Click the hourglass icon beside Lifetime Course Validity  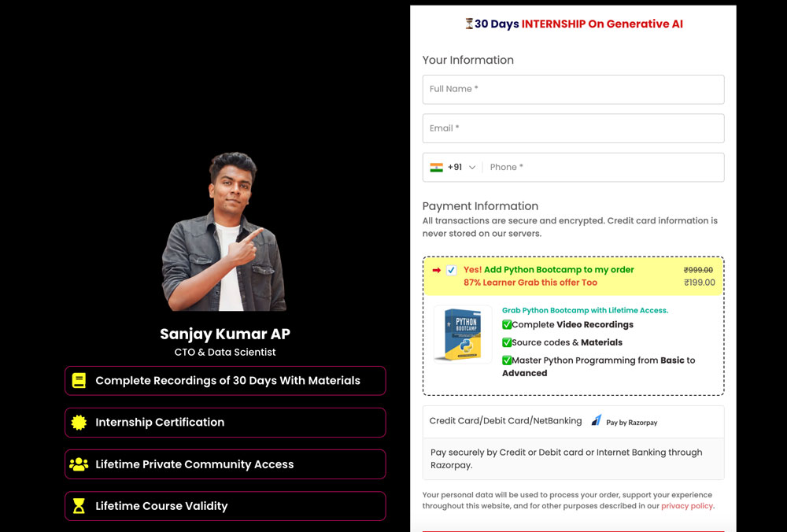point(79,506)
